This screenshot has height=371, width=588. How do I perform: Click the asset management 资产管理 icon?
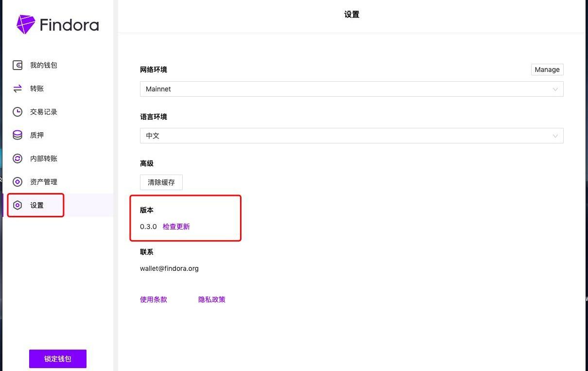[x=17, y=182]
